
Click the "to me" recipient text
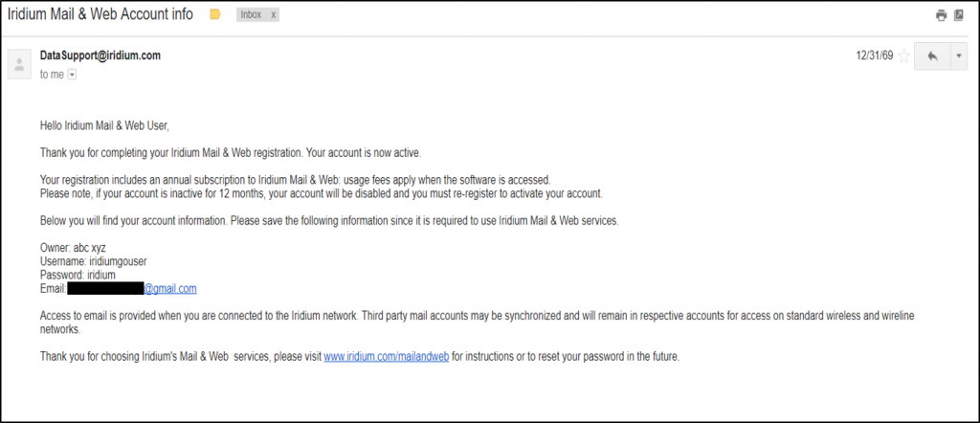[52, 74]
